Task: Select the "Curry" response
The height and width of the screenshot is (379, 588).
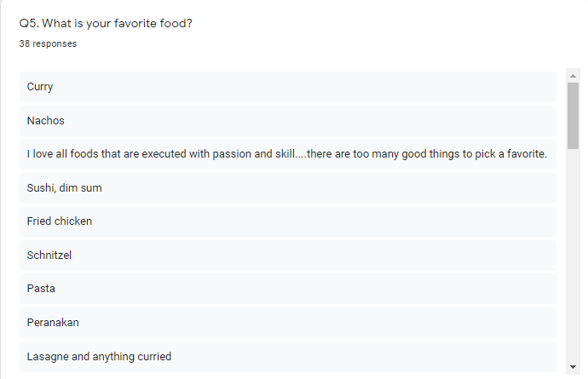Action: [x=40, y=87]
